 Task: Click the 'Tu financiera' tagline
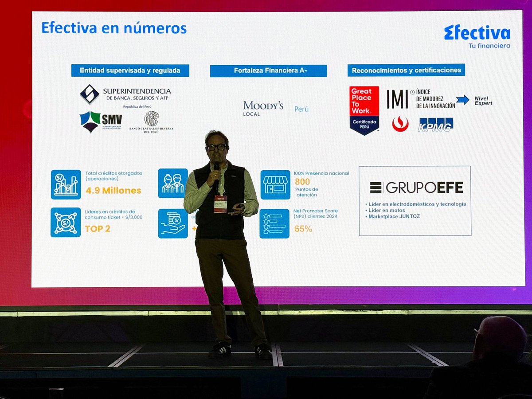489,46
